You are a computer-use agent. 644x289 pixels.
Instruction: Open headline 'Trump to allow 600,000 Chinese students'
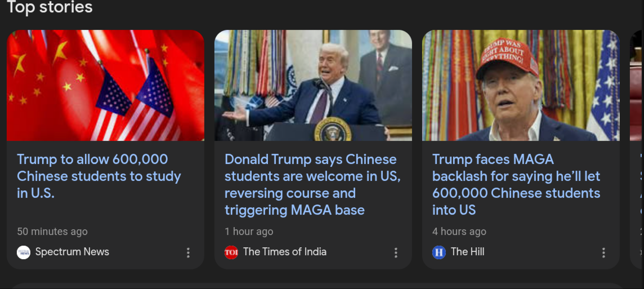pyautogui.click(x=99, y=176)
